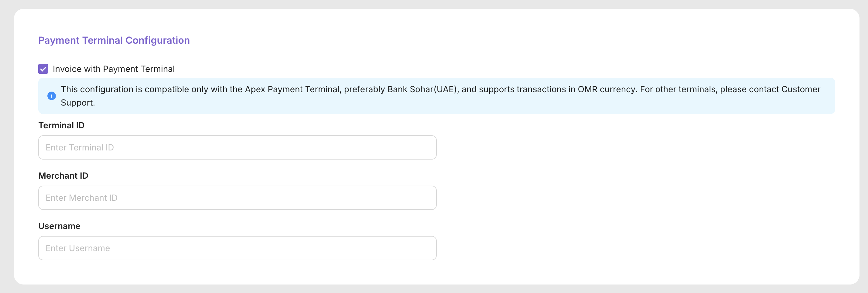Viewport: 868px width, 293px height.
Task: Click the Payment Terminal Configuration heading
Action: point(114,40)
